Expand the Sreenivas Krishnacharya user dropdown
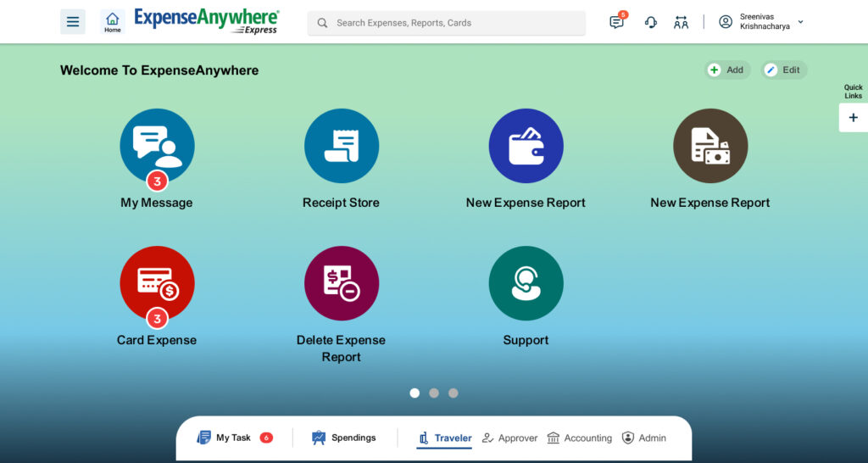868x463 pixels. tap(801, 22)
